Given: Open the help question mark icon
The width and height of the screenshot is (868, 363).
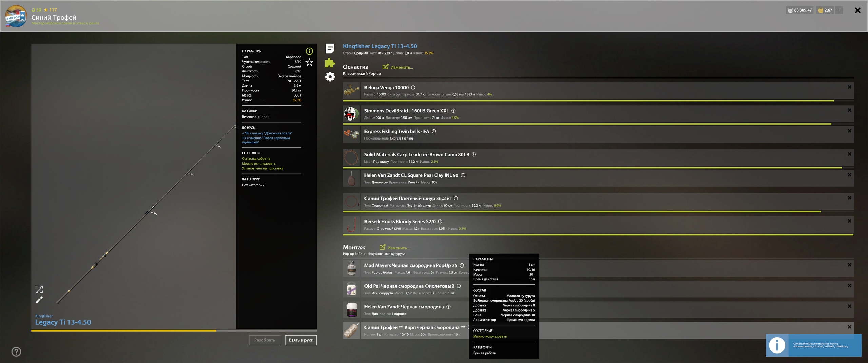Looking at the screenshot, I should (x=16, y=352).
